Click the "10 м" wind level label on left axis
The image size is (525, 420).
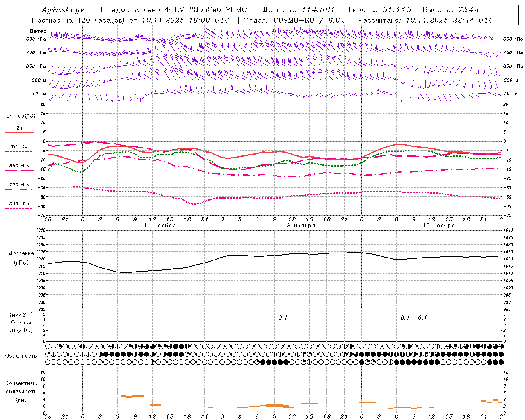39,94
